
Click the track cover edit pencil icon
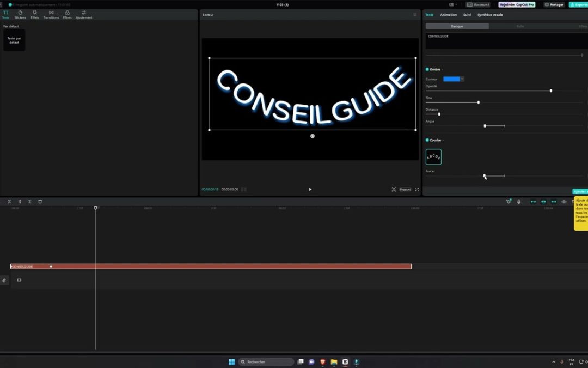tap(4, 280)
